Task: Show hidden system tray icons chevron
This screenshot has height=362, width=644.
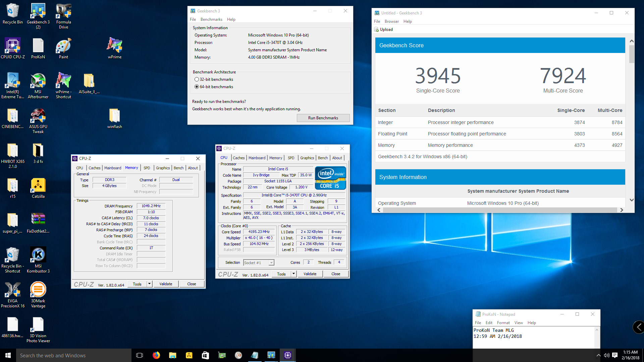Action: [x=598, y=355]
